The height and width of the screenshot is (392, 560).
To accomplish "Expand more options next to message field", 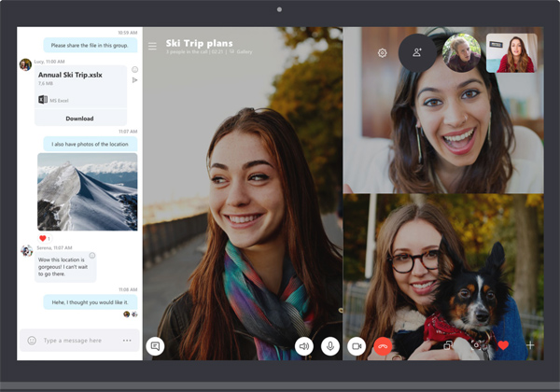I will (127, 341).
